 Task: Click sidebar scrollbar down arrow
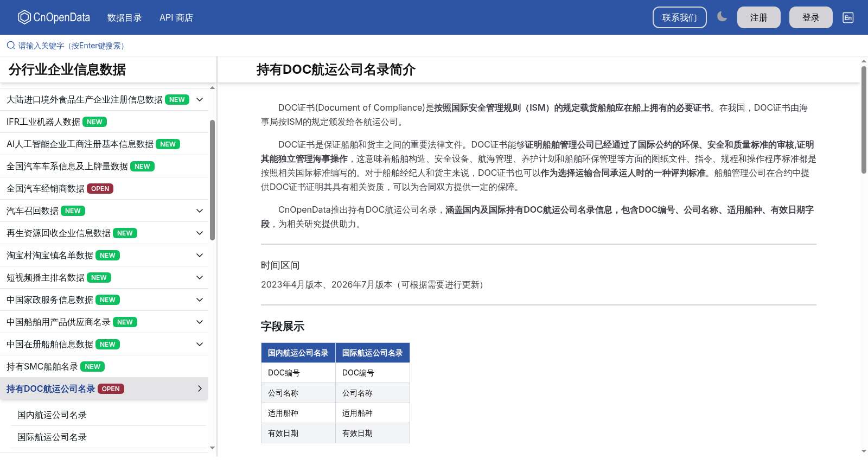[x=212, y=448]
